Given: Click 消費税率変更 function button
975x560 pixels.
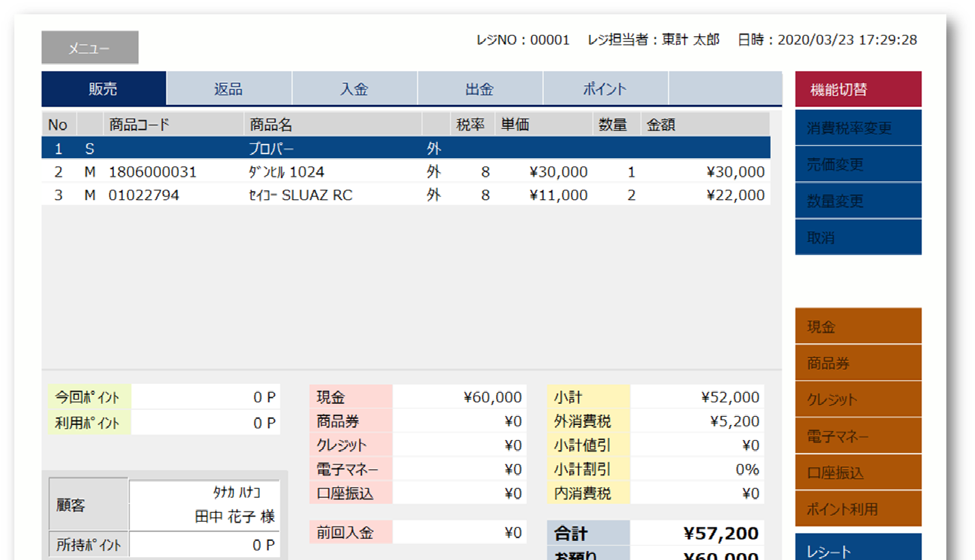Looking at the screenshot, I should click(858, 128).
